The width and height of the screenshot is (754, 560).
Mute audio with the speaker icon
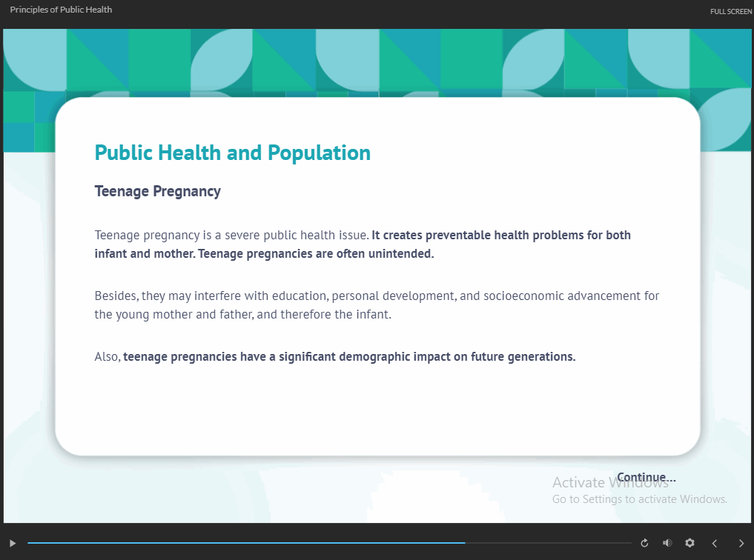tap(667, 543)
